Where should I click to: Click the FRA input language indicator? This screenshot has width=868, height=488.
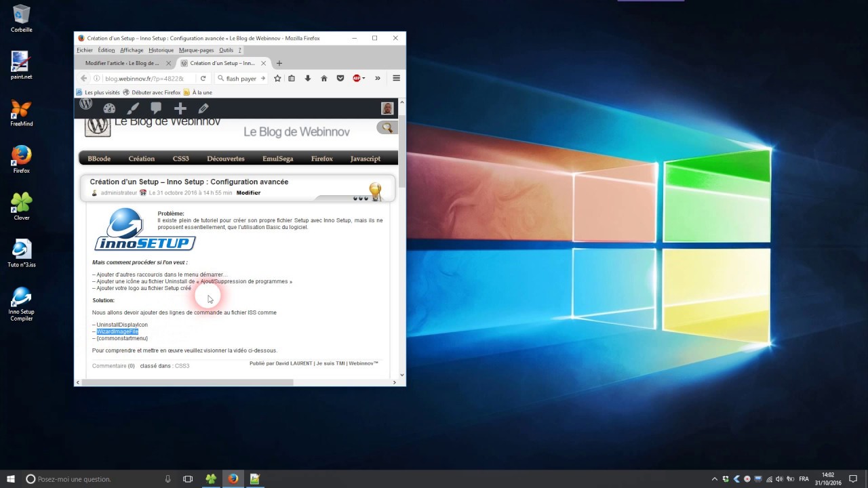(x=804, y=479)
